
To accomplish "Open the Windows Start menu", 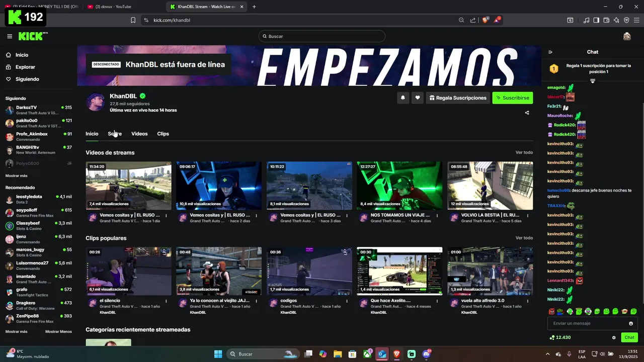I will coord(218,354).
